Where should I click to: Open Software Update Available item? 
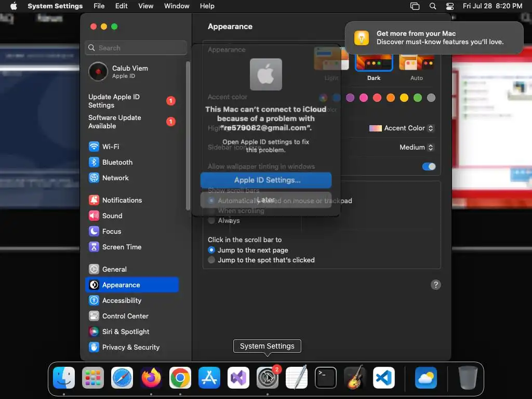[131, 122]
